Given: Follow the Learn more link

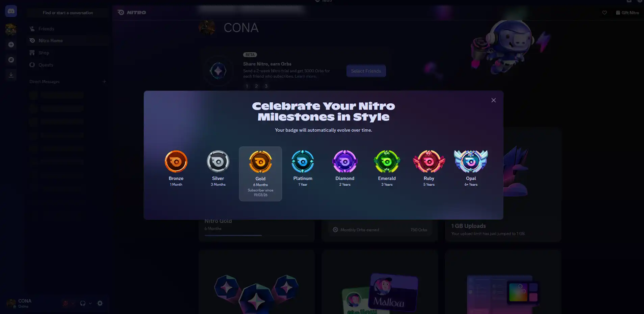Looking at the screenshot, I should tap(305, 76).
